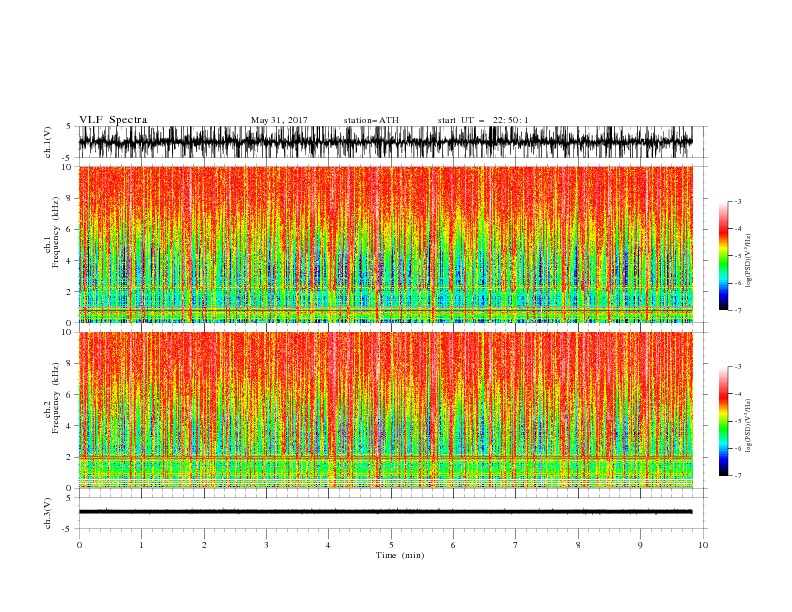
Task: Click the ch.1 colorbar "-5" tick label
Action: pos(738,256)
